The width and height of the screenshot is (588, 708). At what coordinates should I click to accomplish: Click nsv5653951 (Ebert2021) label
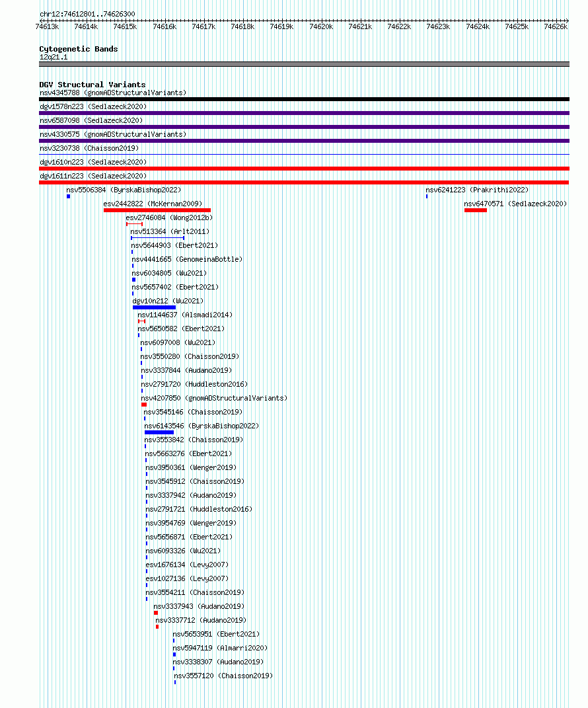216,635
